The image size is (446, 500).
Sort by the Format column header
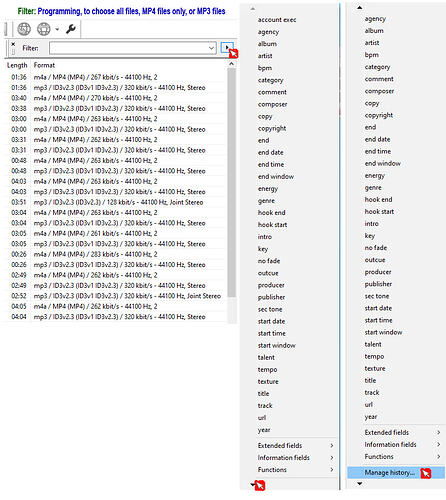[x=44, y=65]
